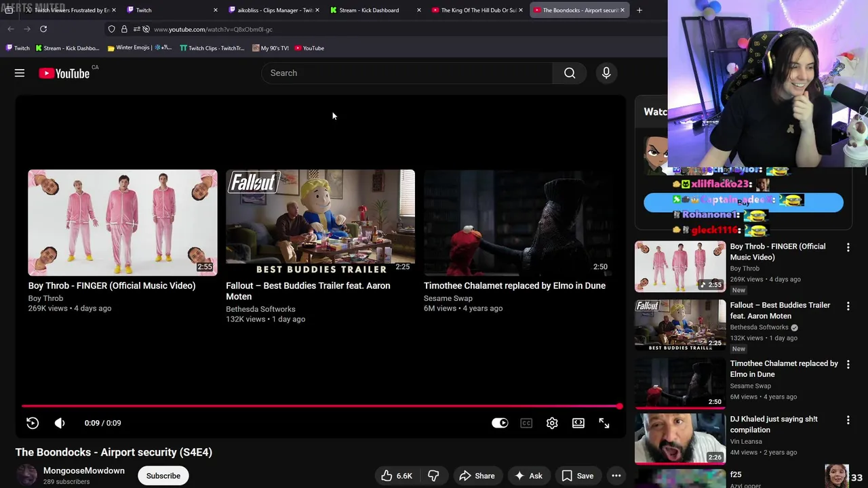Share the Boondocks video

477,476
